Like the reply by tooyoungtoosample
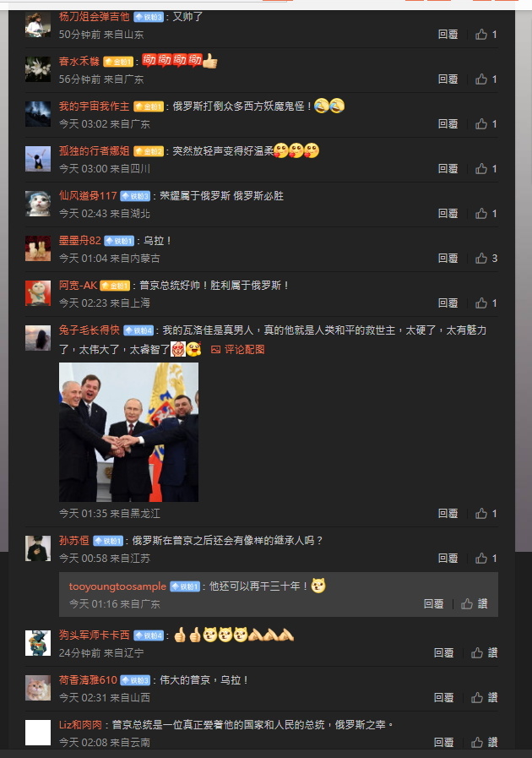Image resolution: width=532 pixels, height=758 pixels. (474, 604)
